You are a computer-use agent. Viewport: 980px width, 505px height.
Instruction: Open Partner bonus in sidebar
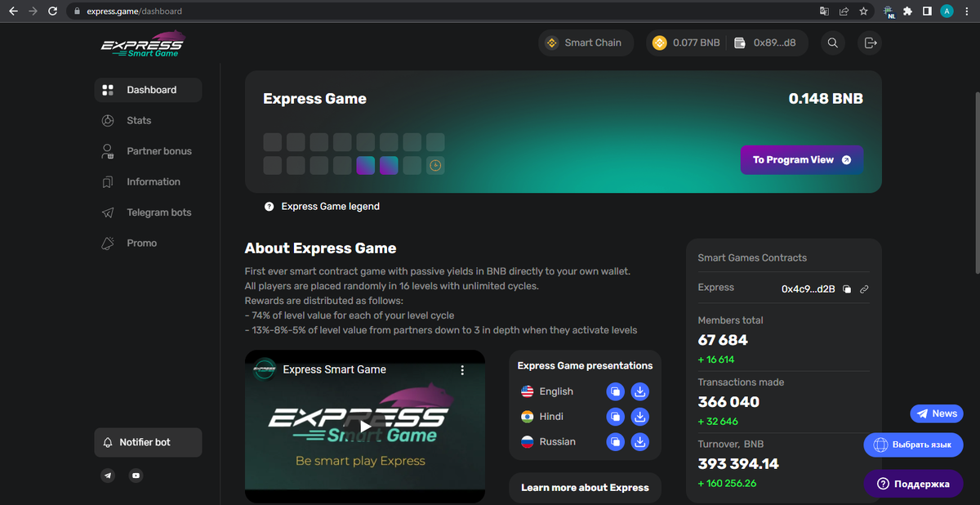pyautogui.click(x=147, y=151)
